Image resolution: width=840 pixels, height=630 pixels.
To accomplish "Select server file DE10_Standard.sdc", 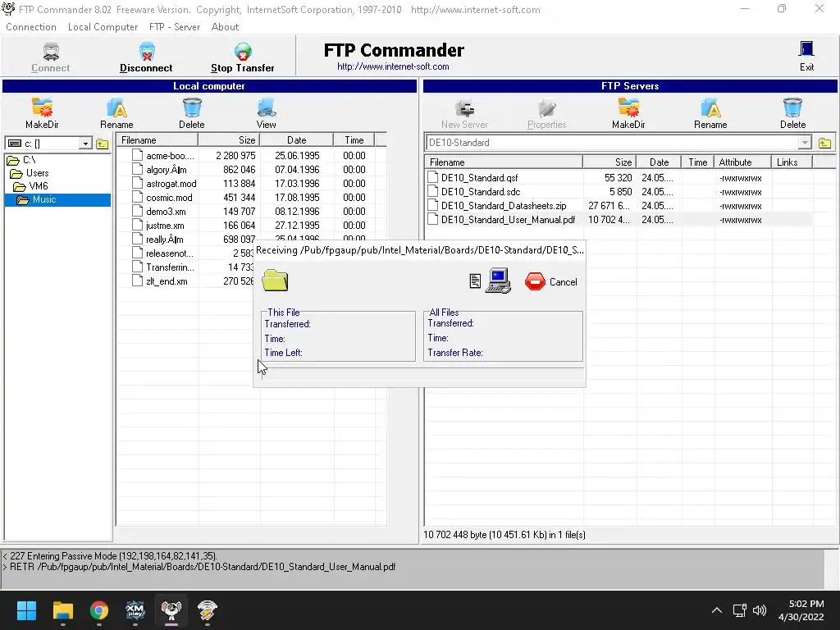I will point(481,192).
